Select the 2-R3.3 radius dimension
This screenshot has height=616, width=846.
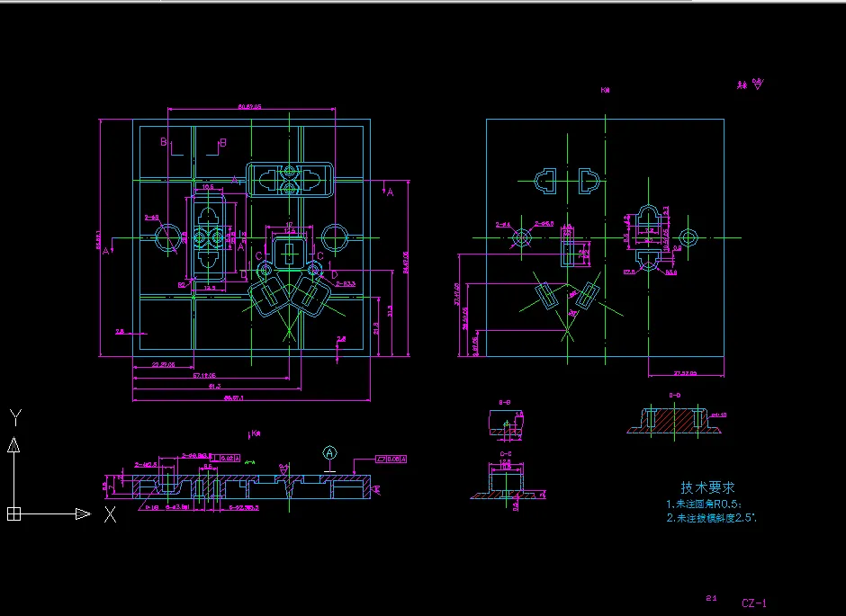click(x=346, y=283)
